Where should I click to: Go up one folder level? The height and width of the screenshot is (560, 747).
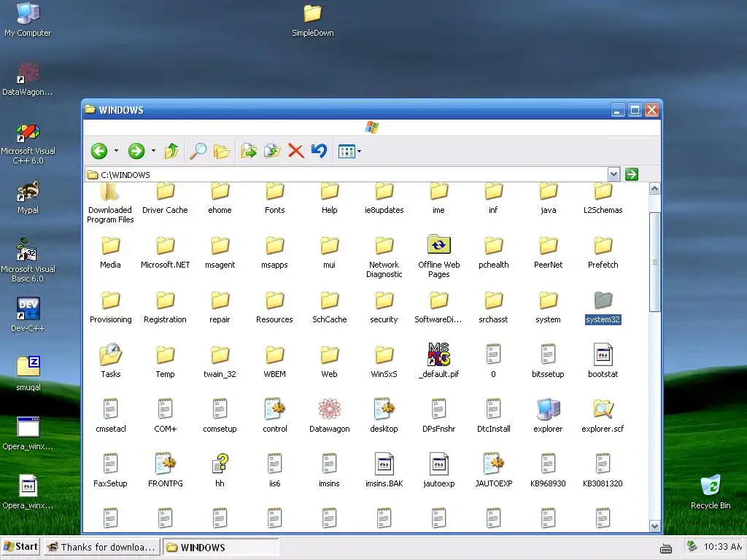pos(171,152)
